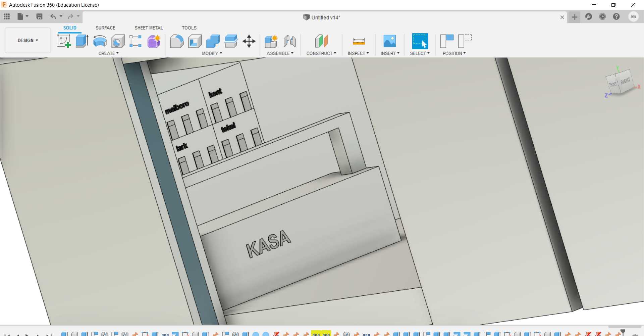
Task: Select the Untitled v14* document tab
Action: point(321,17)
